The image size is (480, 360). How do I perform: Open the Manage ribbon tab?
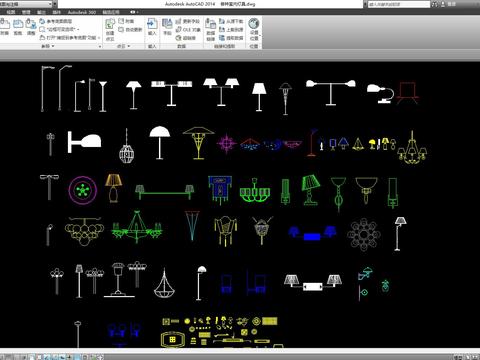click(x=26, y=12)
